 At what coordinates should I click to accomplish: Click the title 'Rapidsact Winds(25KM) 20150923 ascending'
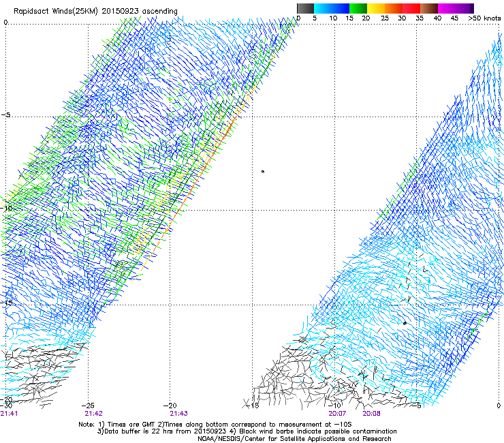(x=95, y=11)
